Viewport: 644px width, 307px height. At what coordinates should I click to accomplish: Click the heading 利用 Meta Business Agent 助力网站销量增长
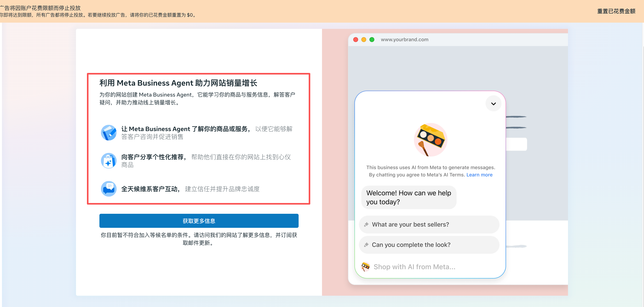pos(178,83)
